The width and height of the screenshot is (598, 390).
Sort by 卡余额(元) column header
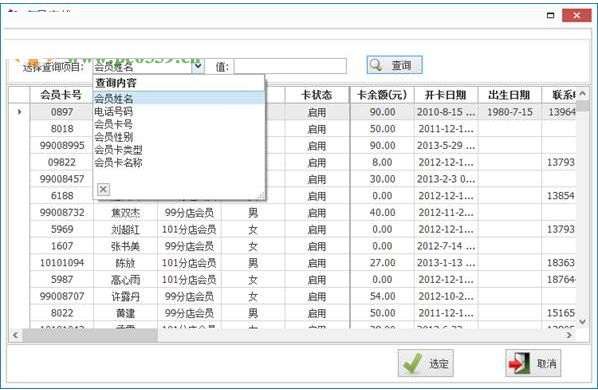click(382, 95)
